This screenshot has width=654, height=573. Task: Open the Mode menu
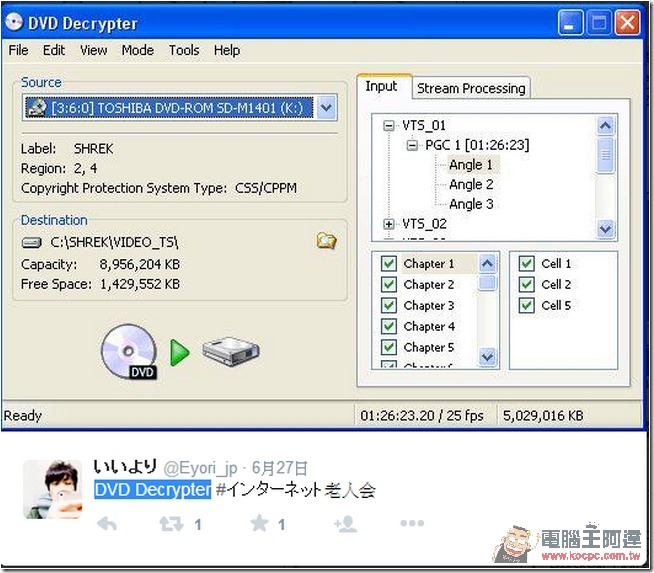point(138,50)
